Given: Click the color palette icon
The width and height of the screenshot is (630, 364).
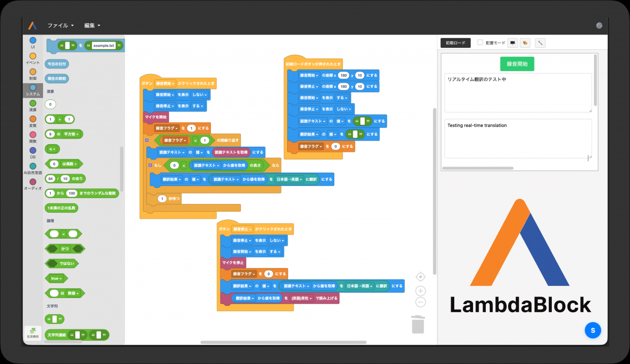Looking at the screenshot, I should 525,43.
